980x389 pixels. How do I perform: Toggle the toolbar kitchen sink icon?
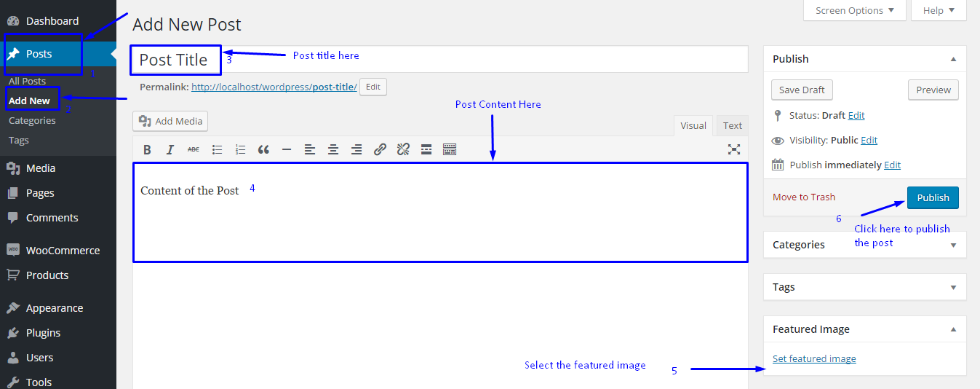450,149
